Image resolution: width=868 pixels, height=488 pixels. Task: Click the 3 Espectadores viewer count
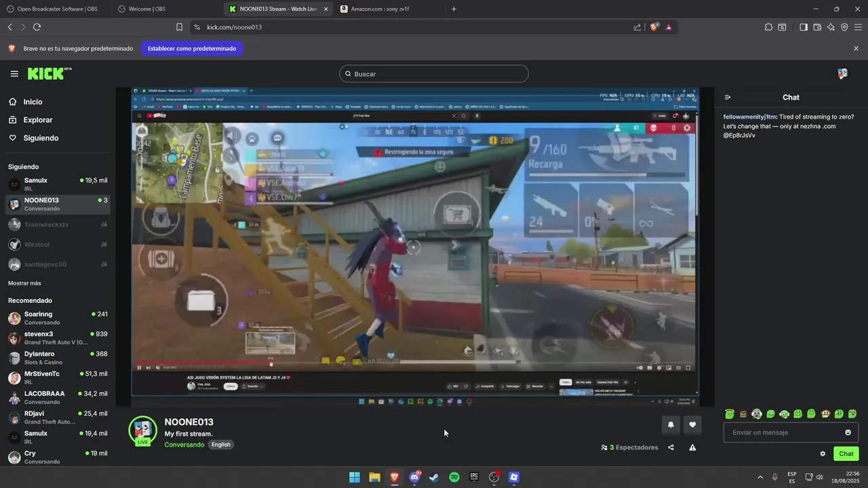coord(629,447)
